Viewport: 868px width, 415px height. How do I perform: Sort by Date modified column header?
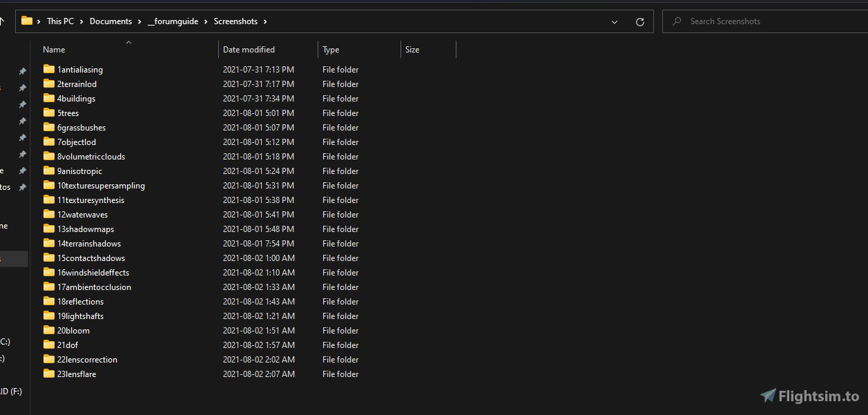point(249,50)
